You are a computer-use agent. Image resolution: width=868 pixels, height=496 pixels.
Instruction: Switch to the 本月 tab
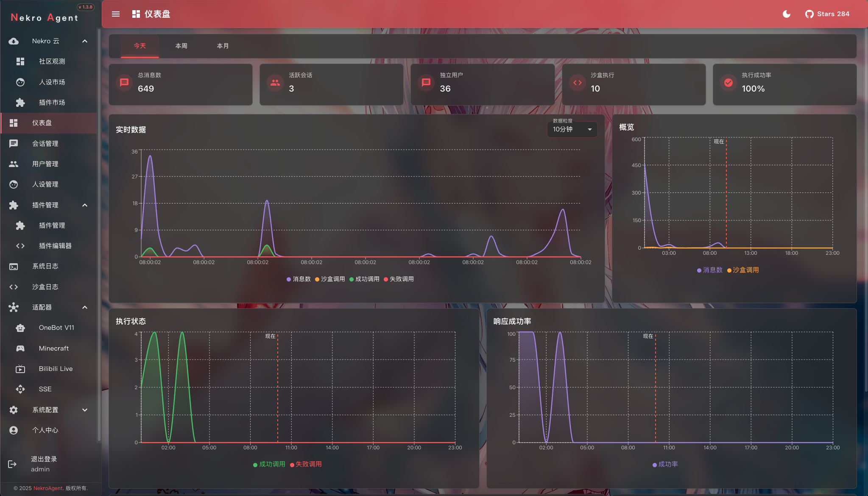(223, 46)
